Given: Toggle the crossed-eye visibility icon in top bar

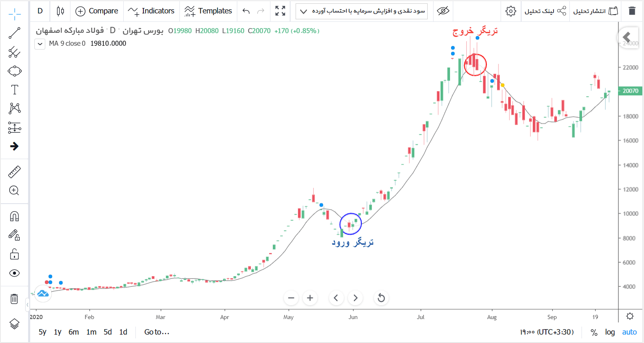Looking at the screenshot, I should click(x=443, y=11).
